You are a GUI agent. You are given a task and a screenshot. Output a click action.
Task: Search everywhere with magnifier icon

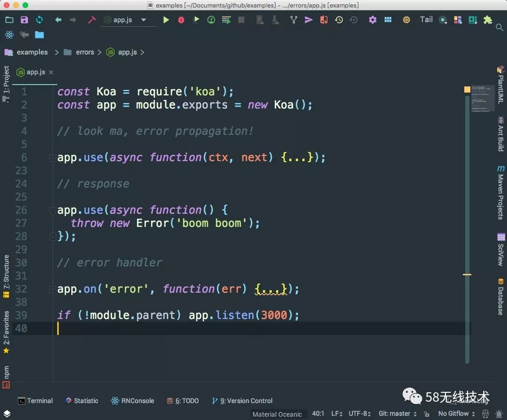499,28
